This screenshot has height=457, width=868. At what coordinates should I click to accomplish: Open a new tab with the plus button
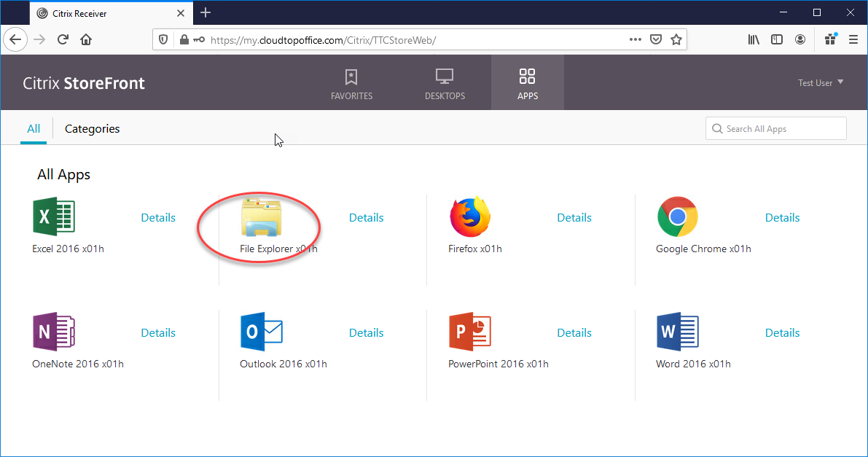coord(206,12)
